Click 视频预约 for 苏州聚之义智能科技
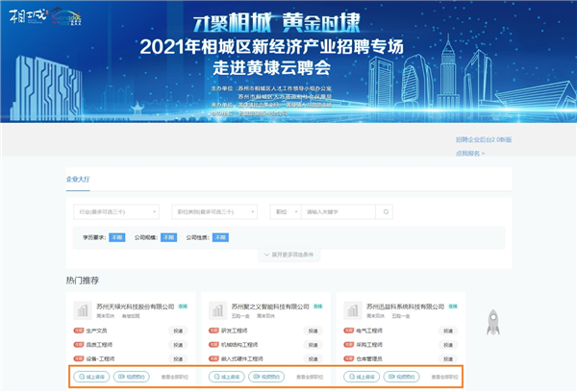The width and height of the screenshot is (577, 392). pos(265,377)
